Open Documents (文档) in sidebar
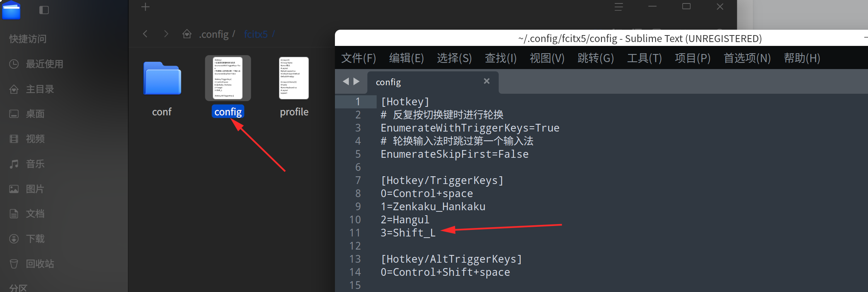 click(x=27, y=214)
